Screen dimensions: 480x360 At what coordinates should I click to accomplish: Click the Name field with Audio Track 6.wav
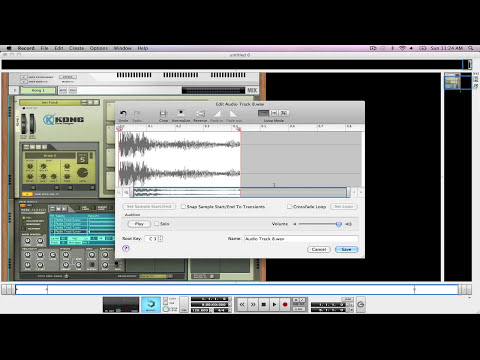click(301, 239)
